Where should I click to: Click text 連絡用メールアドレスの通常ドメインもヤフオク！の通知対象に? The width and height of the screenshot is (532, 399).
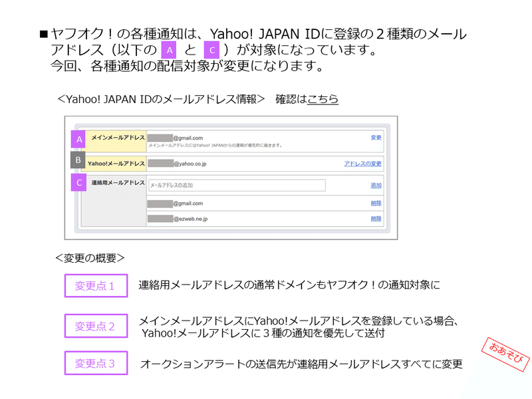pyautogui.click(x=289, y=285)
